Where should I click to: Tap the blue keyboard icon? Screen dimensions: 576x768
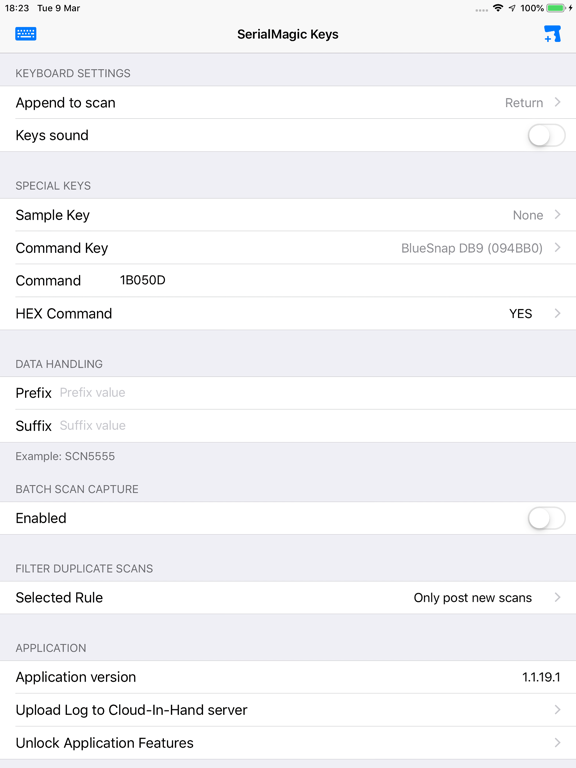point(25,34)
